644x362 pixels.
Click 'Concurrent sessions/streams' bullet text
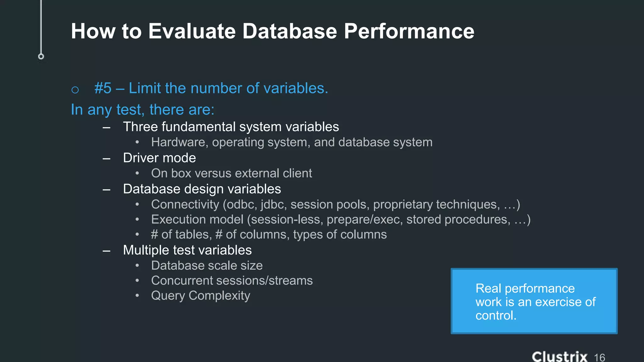232,281
